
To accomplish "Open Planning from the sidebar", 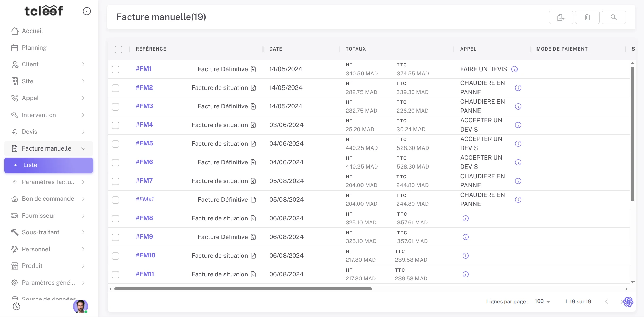I will [34, 48].
